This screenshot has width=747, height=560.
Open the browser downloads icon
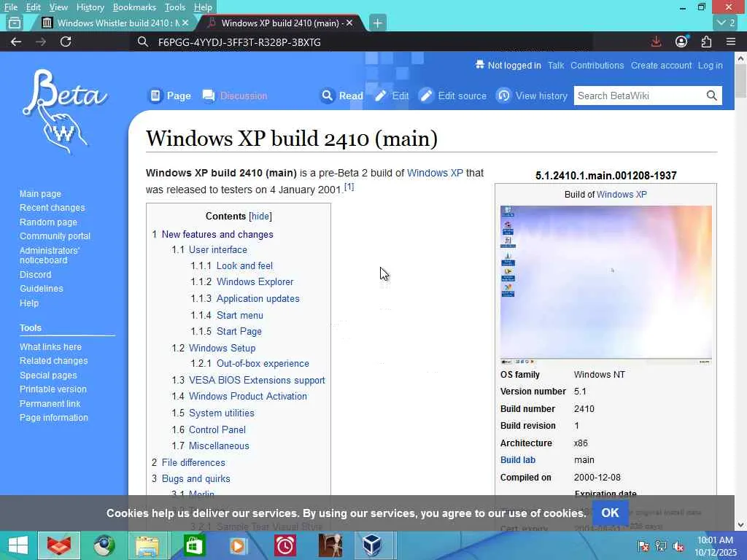tap(656, 42)
